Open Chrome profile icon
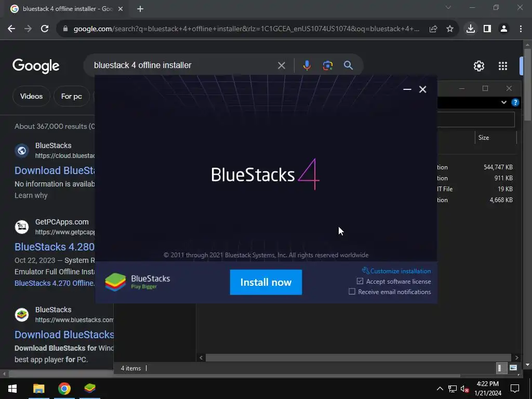532x399 pixels. coord(504,29)
